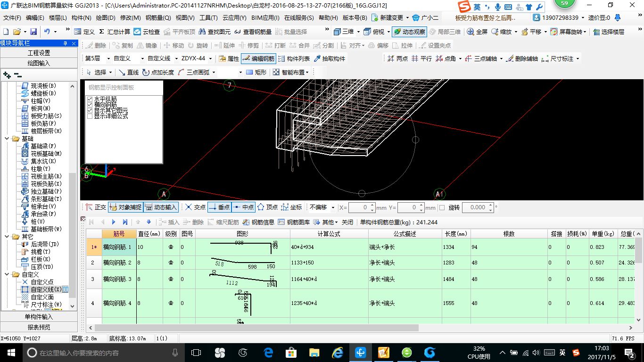Click 全屏 full screen icon
Viewport: 644px width, 362px height.
[x=477, y=32]
